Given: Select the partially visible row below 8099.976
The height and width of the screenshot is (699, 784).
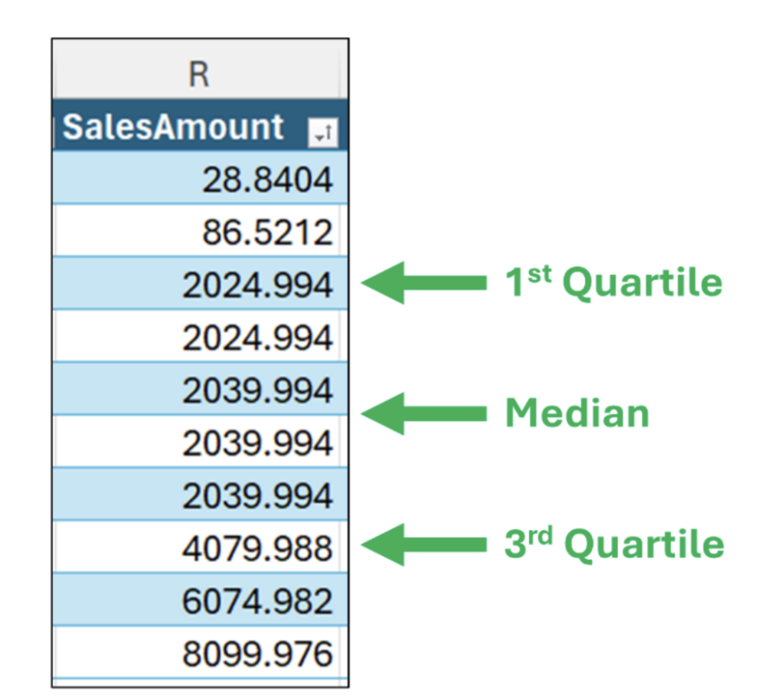Looking at the screenshot, I should [x=200, y=683].
